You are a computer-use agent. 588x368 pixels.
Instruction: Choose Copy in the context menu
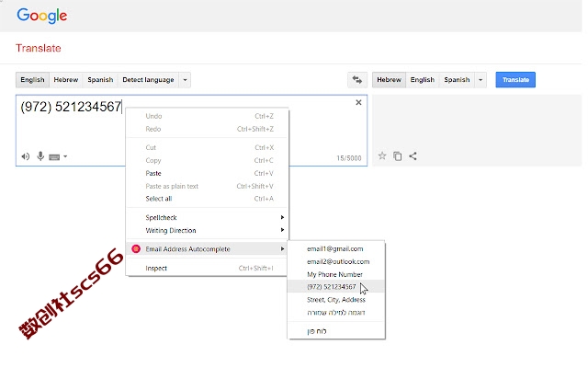(x=208, y=160)
